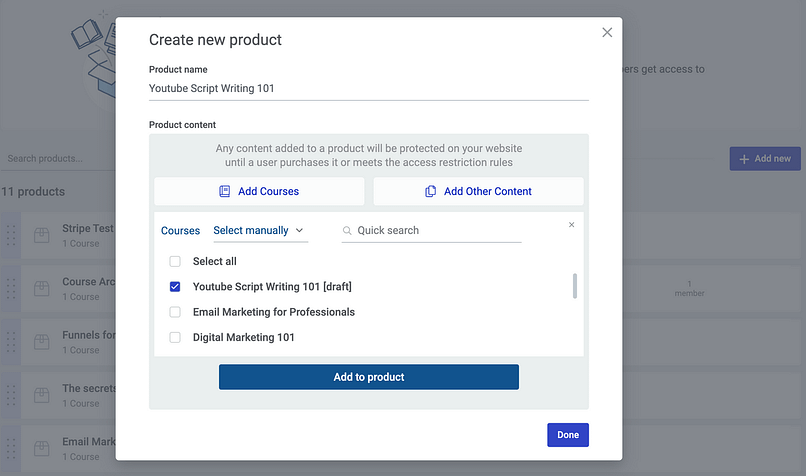Click the product box icon for Course Arc row

[41, 289]
